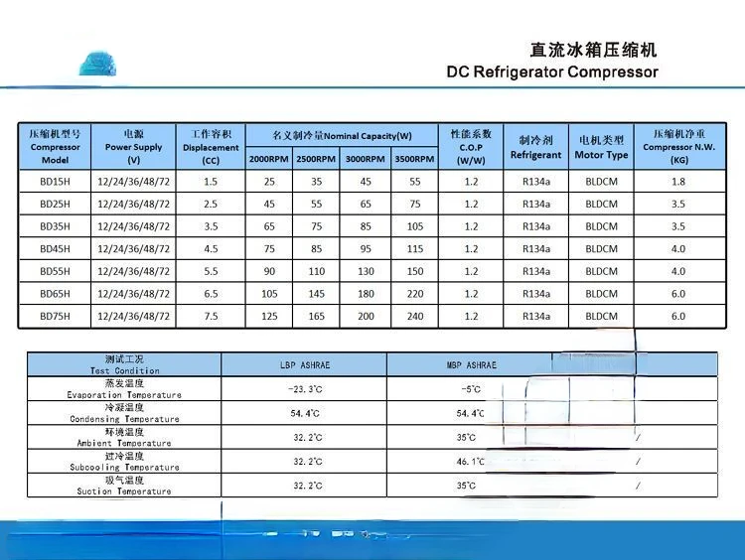The image size is (745, 560).
Task: Click the BD65H 3500RPM capacity '220'
Action: pos(415,294)
